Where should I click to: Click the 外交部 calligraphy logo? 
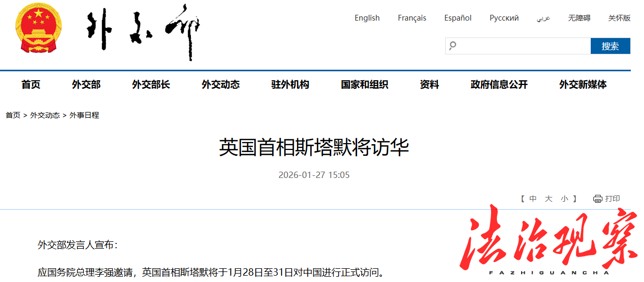143,31
